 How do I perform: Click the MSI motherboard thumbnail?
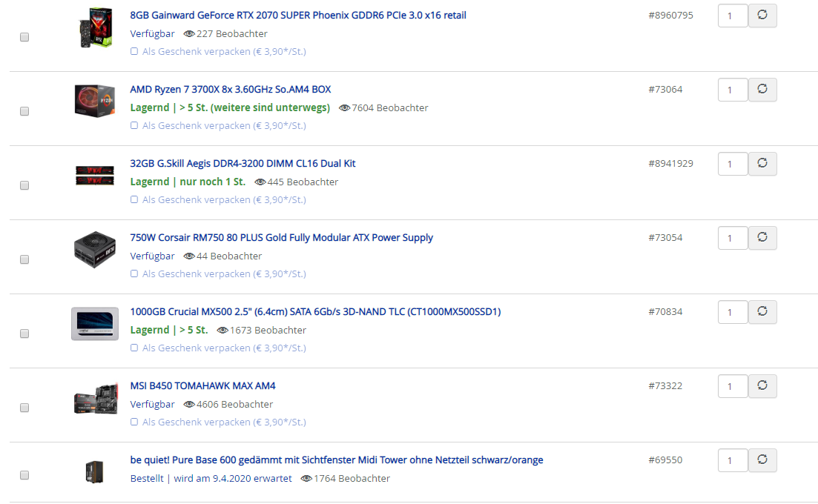point(96,399)
